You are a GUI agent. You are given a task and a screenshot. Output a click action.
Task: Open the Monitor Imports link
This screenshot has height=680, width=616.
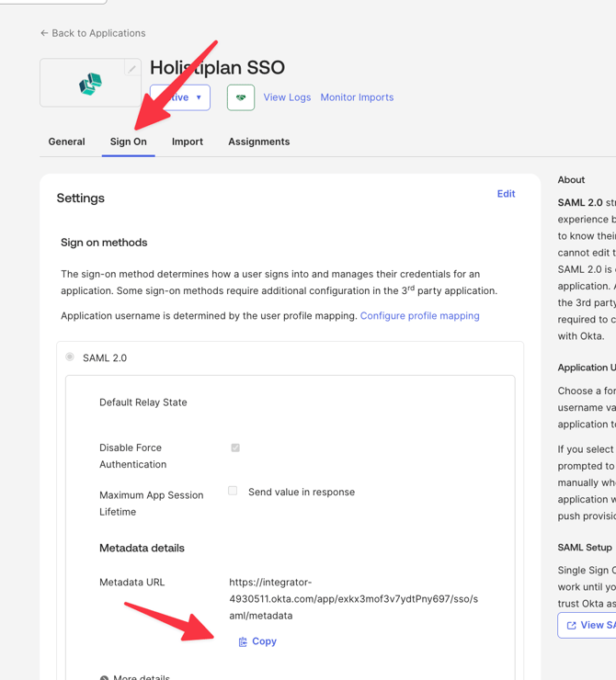(357, 97)
